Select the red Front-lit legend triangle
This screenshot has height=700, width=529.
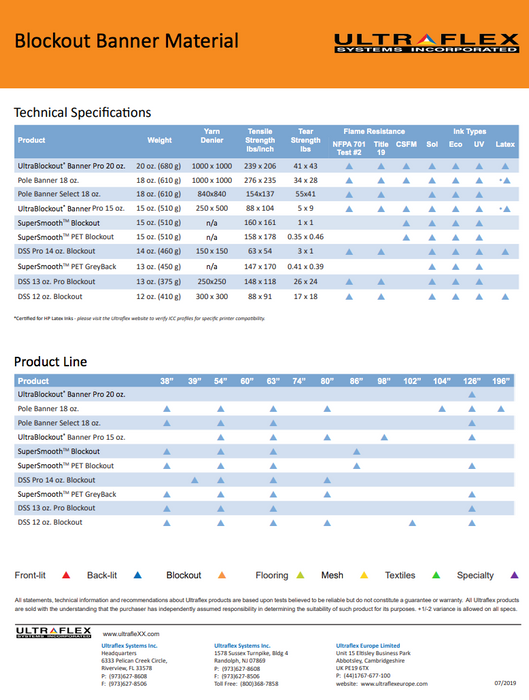(66, 575)
